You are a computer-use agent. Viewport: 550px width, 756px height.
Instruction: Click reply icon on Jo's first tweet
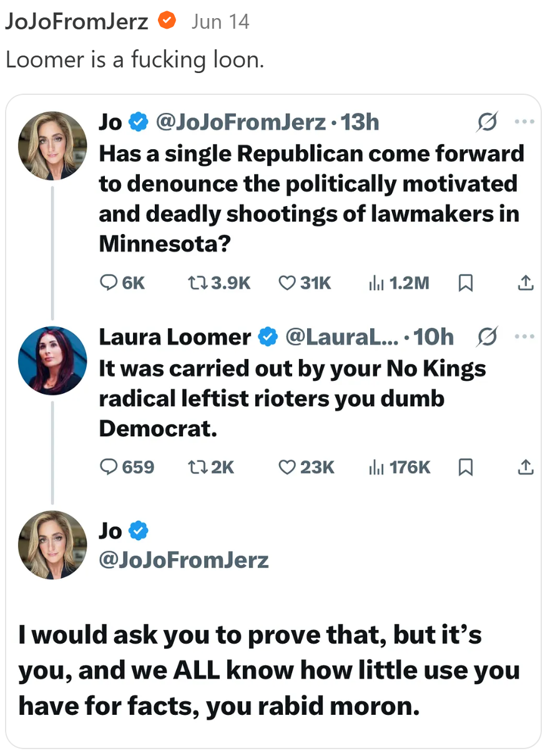pyautogui.click(x=109, y=283)
